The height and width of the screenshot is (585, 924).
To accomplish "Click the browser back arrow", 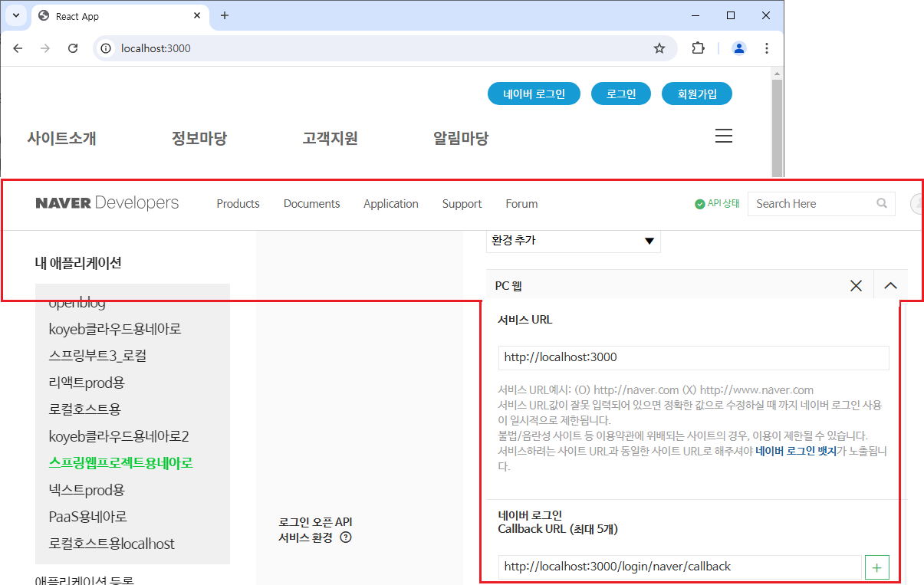I will click(18, 48).
